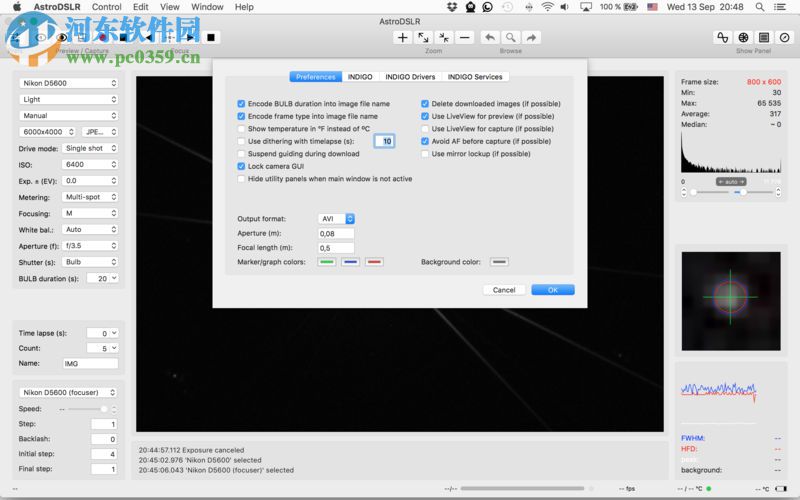Open the AirPlay display menu bar icon
This screenshot has width=800, height=500.
click(x=586, y=7)
